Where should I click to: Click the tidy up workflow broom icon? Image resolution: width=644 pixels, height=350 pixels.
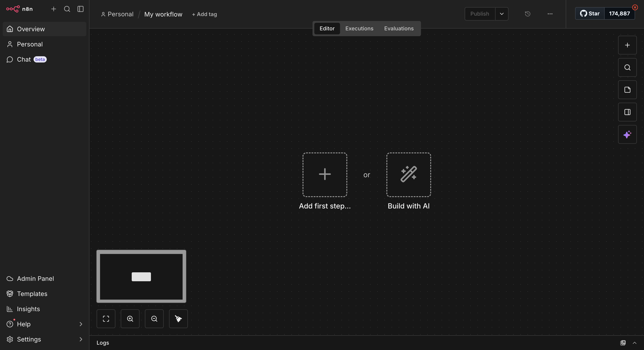(178, 319)
